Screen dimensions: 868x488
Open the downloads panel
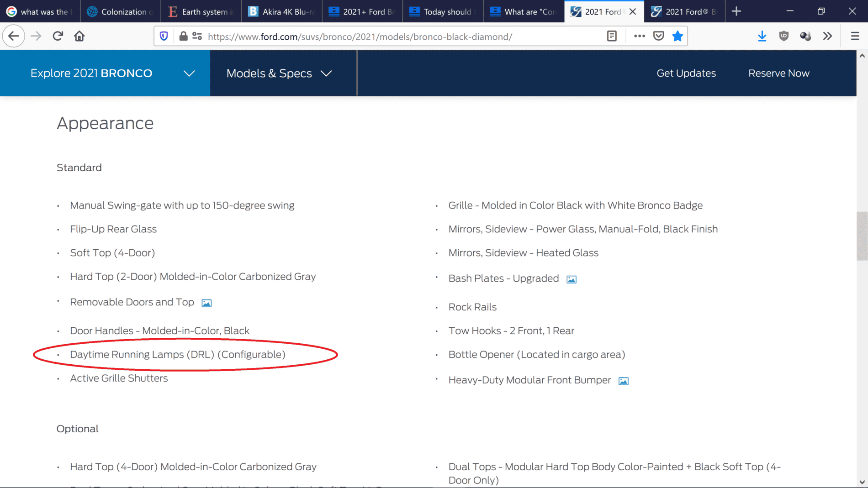762,36
